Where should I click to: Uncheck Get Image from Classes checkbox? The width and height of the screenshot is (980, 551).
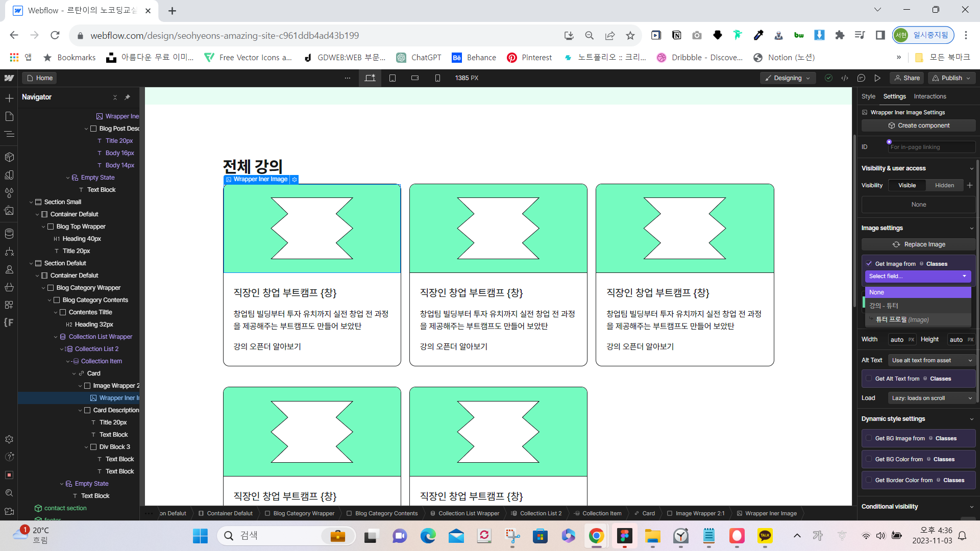pos(869,264)
